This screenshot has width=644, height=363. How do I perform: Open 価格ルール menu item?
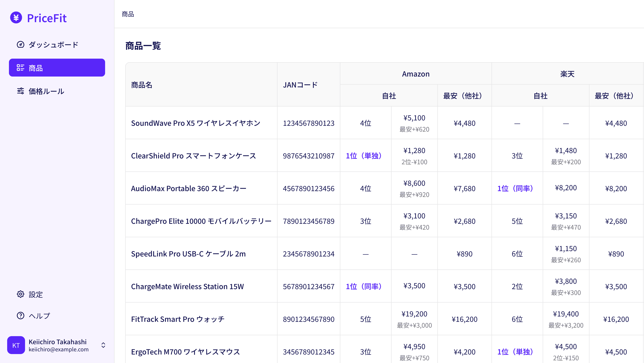tap(46, 91)
